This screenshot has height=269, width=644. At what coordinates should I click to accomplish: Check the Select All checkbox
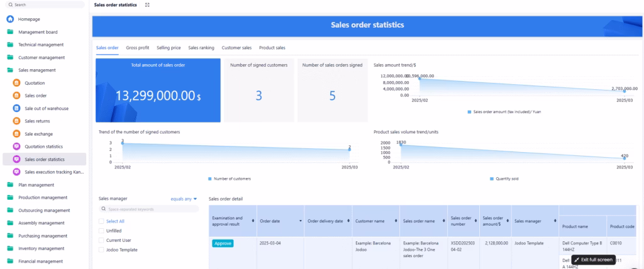[x=101, y=221]
